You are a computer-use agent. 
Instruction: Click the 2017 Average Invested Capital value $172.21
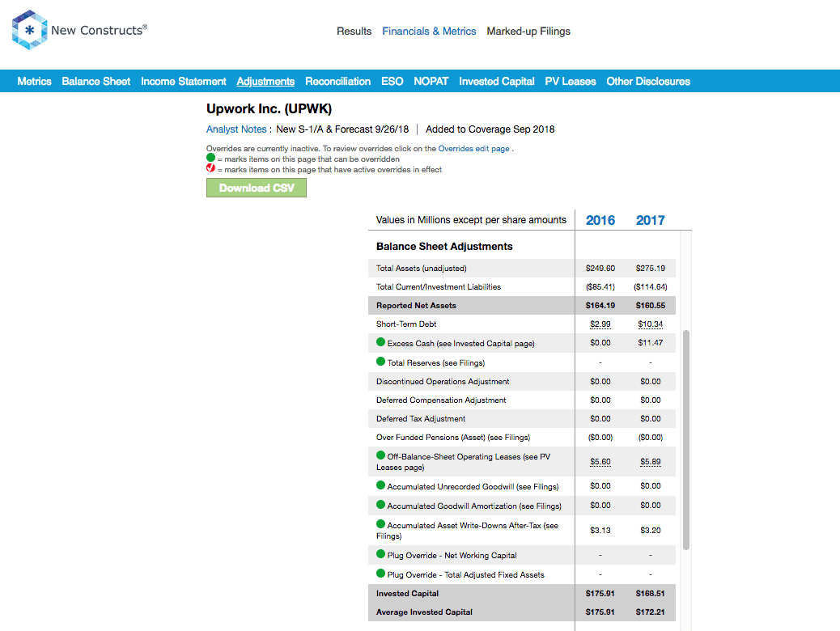click(651, 612)
